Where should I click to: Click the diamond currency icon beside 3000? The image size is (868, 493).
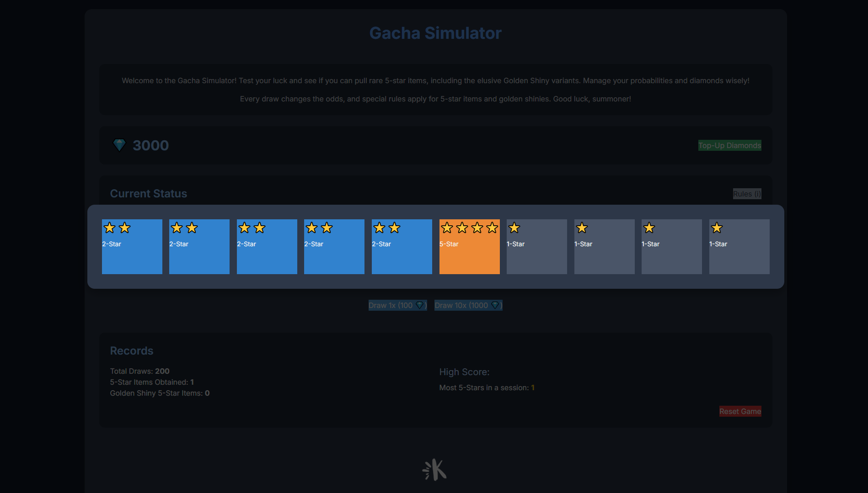(119, 145)
